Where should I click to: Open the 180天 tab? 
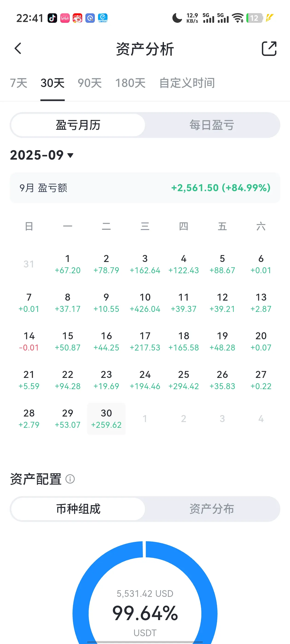point(130,83)
